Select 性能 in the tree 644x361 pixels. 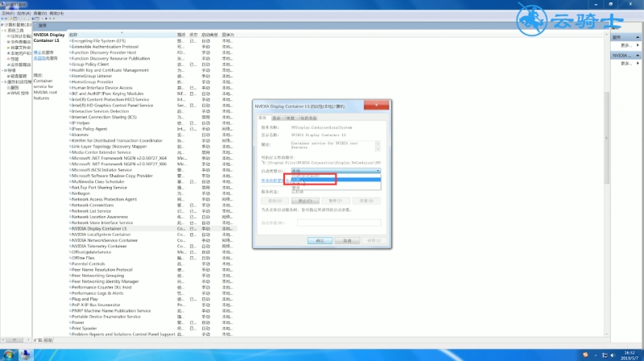14,59
